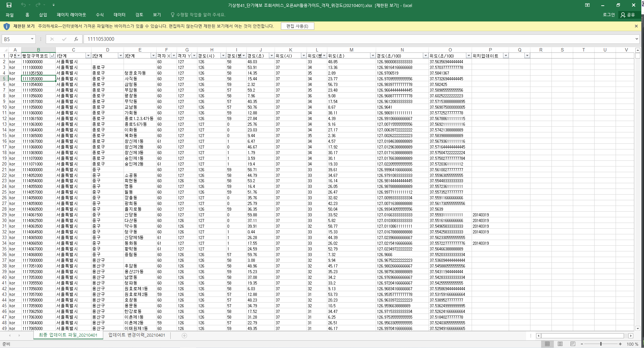Open the filter dropdown for 경도(초) column
The image size is (644, 348).
272,56
